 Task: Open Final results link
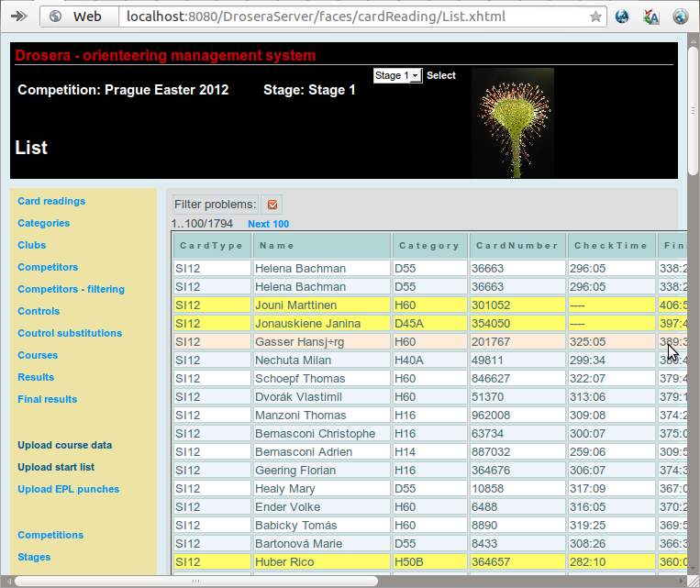(48, 399)
